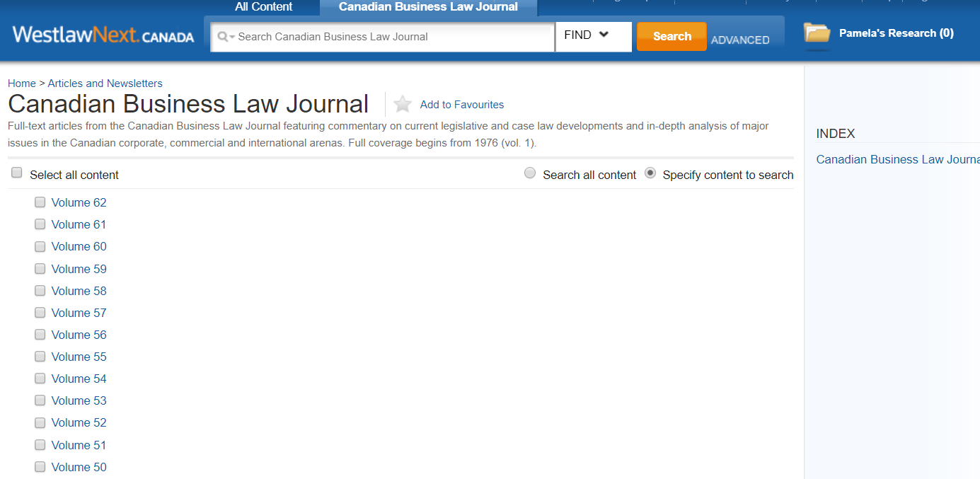Screen dimensions: 980x479
Task: Tick the Volume 55 checkbox
Action: [x=40, y=357]
